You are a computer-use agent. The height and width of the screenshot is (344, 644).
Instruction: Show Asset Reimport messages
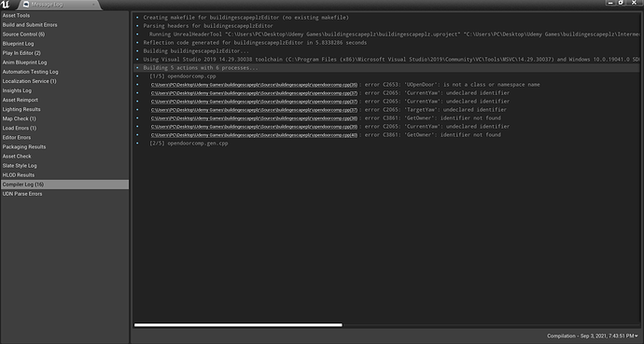pos(64,100)
